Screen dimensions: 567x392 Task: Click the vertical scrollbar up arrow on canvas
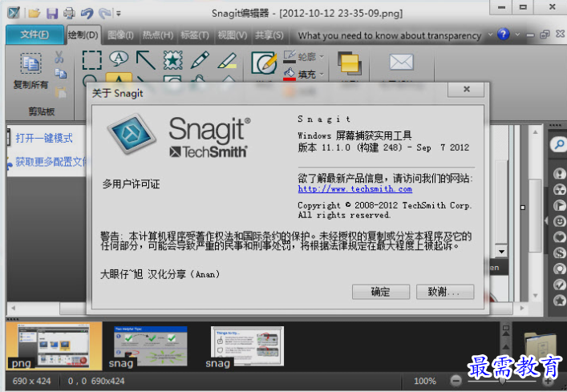pos(536,132)
